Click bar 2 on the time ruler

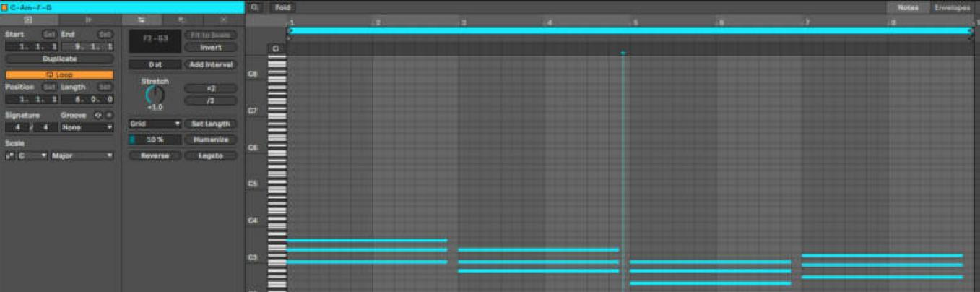click(x=376, y=22)
